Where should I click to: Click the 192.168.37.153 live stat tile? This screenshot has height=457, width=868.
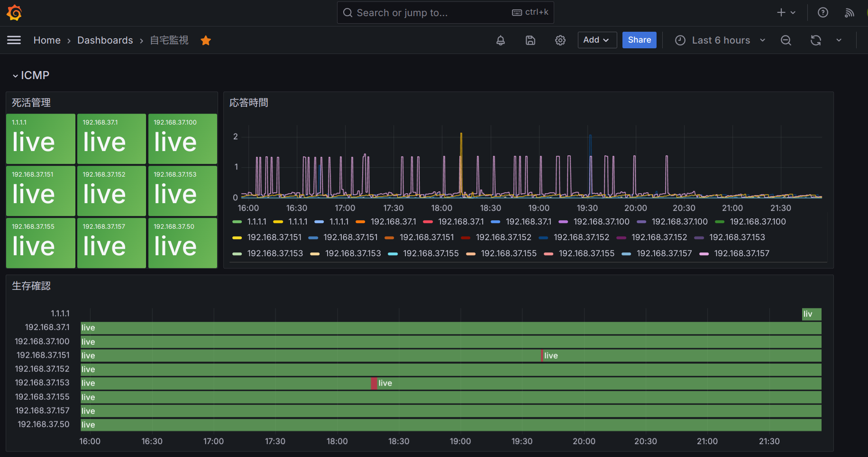(x=183, y=191)
